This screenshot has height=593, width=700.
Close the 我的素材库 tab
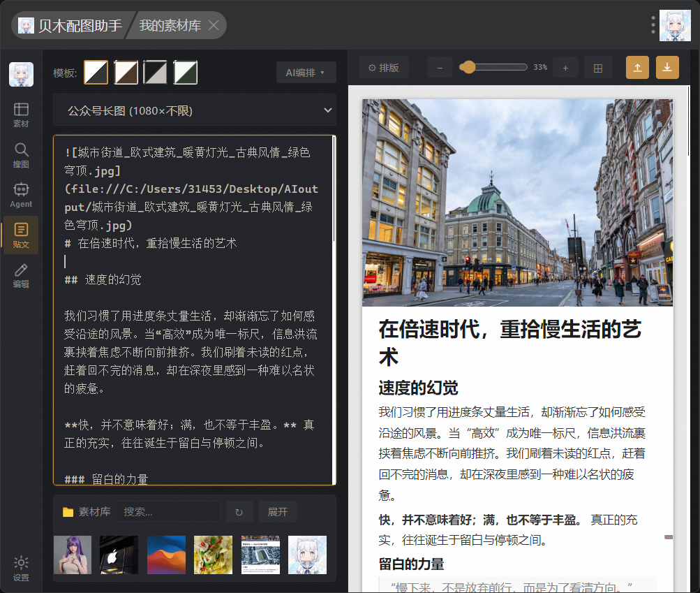(x=214, y=25)
